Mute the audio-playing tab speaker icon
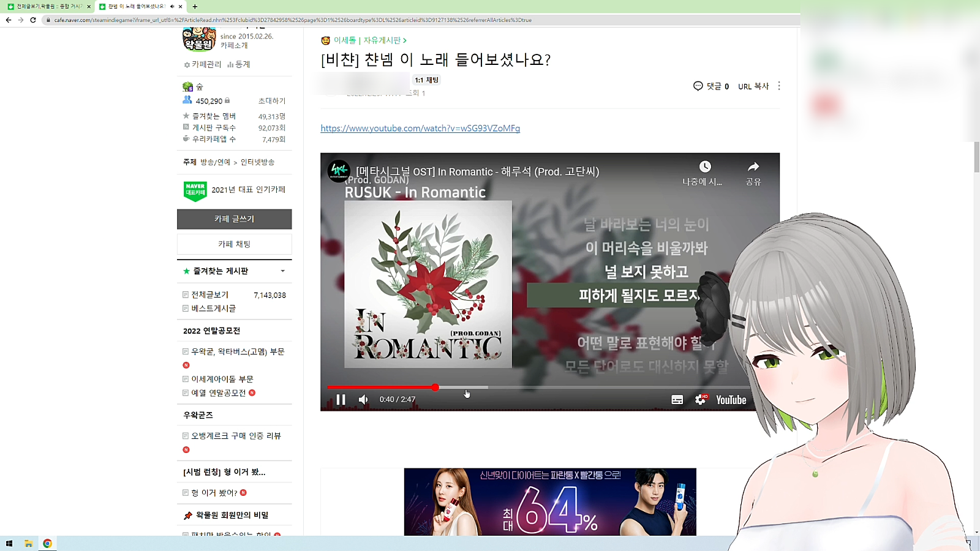 (x=171, y=7)
